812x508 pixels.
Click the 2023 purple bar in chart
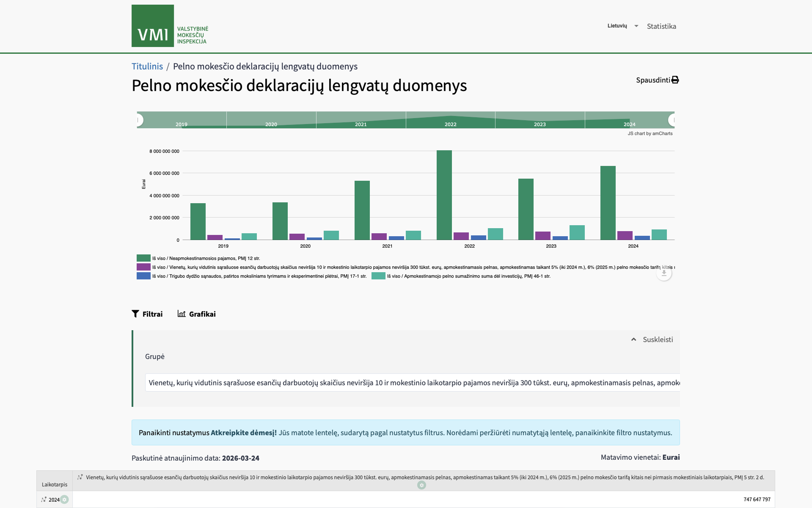pyautogui.click(x=543, y=236)
